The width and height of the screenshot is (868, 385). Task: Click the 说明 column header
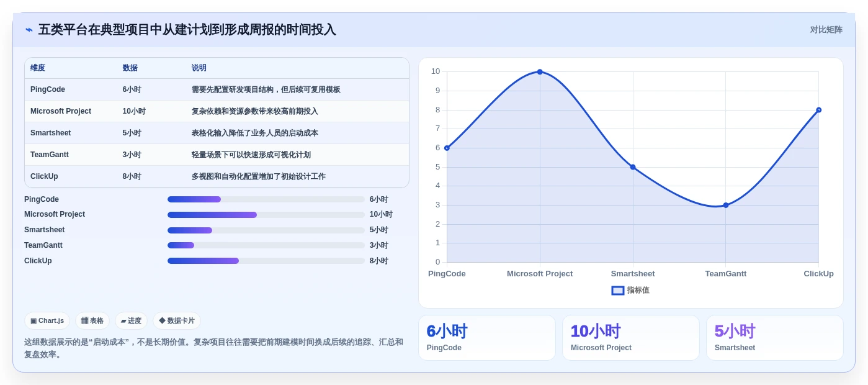point(199,68)
